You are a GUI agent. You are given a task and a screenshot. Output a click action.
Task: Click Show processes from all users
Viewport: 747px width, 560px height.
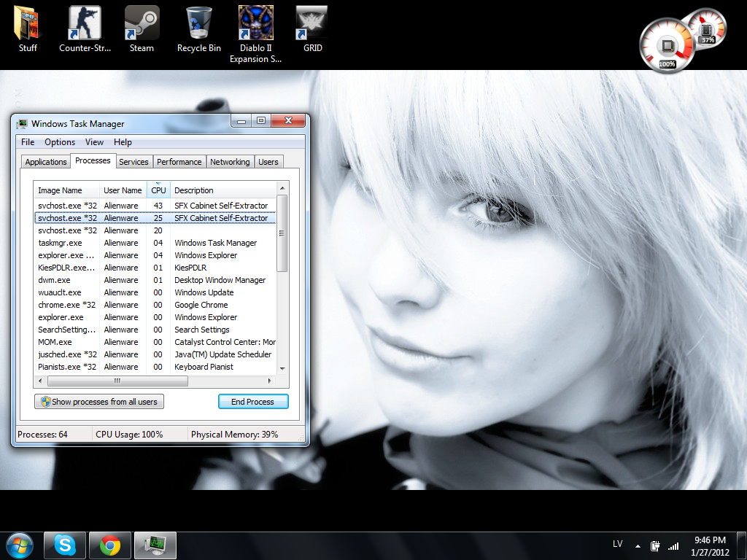pos(99,402)
